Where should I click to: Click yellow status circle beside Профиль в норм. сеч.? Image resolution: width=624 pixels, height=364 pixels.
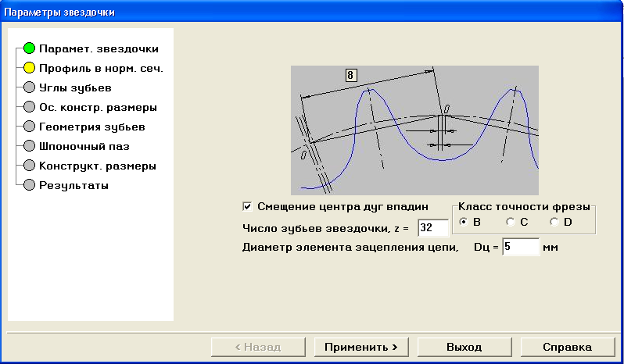pyautogui.click(x=29, y=68)
